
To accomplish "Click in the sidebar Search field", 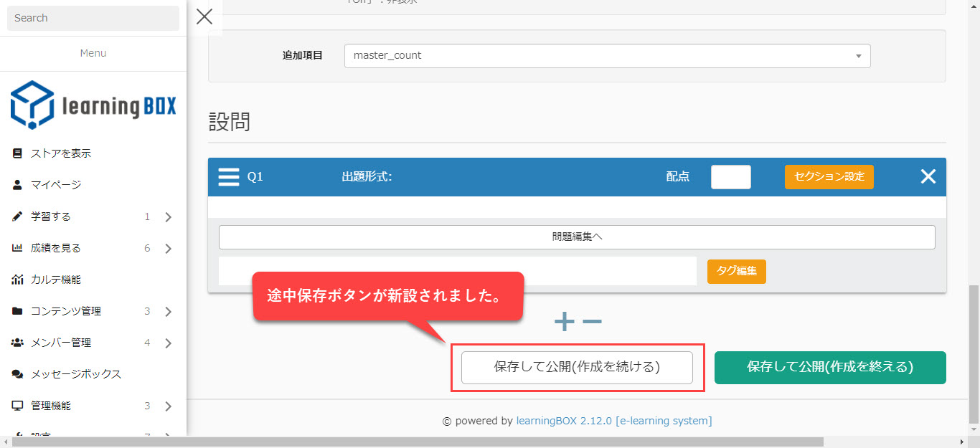I will pos(93,18).
